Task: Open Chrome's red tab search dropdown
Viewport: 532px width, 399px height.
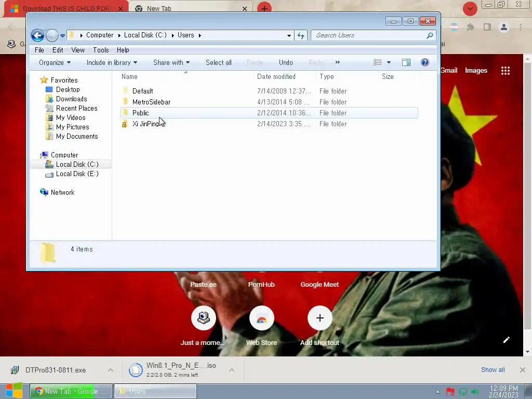Action: (x=470, y=9)
